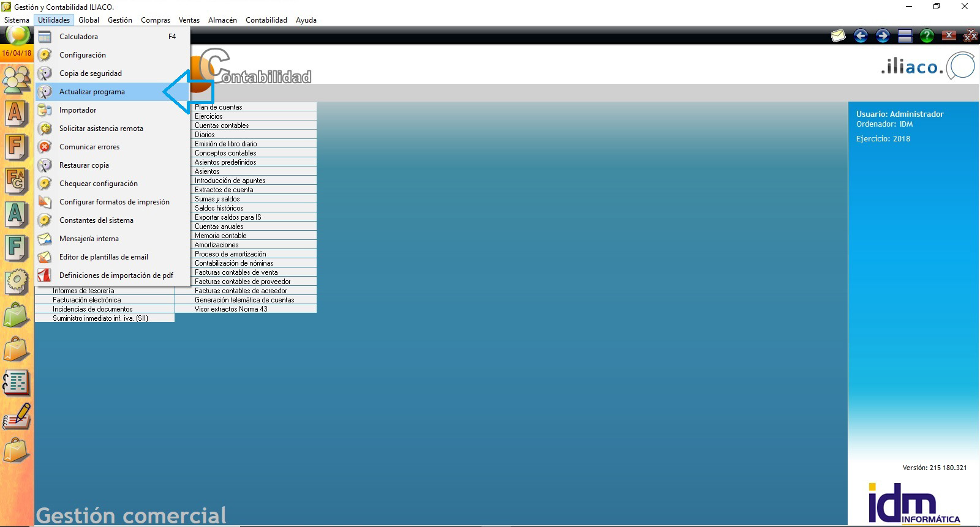This screenshot has width=980, height=527.
Task: Click the single red X close-window icon
Action: pyautogui.click(x=949, y=36)
